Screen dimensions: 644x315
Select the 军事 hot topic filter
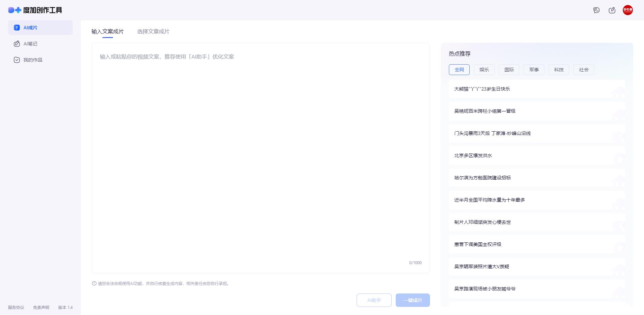534,70
